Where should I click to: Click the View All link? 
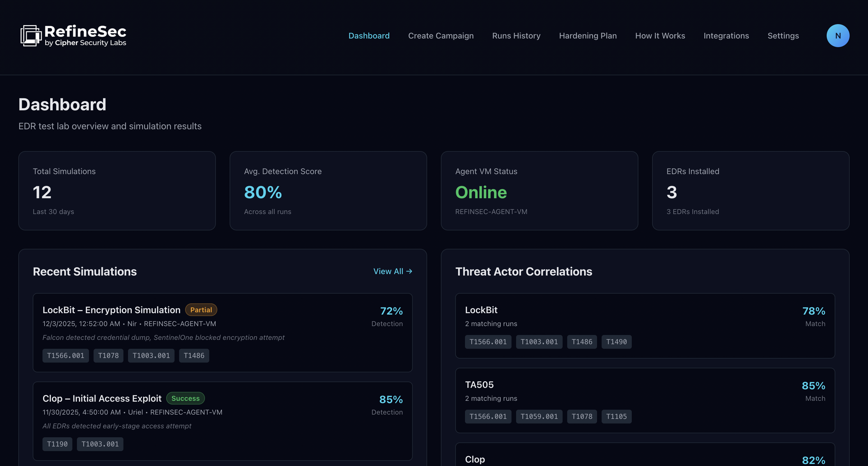[389, 271]
